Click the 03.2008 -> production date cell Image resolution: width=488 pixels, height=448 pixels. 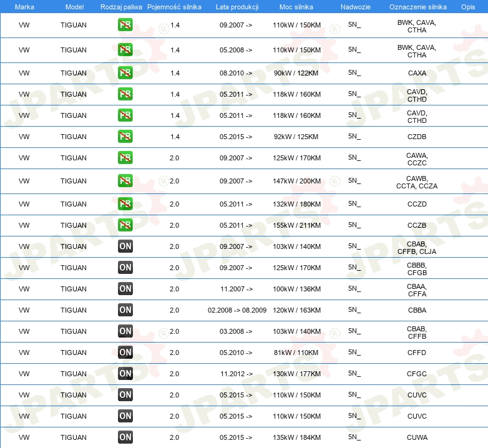[x=236, y=331]
